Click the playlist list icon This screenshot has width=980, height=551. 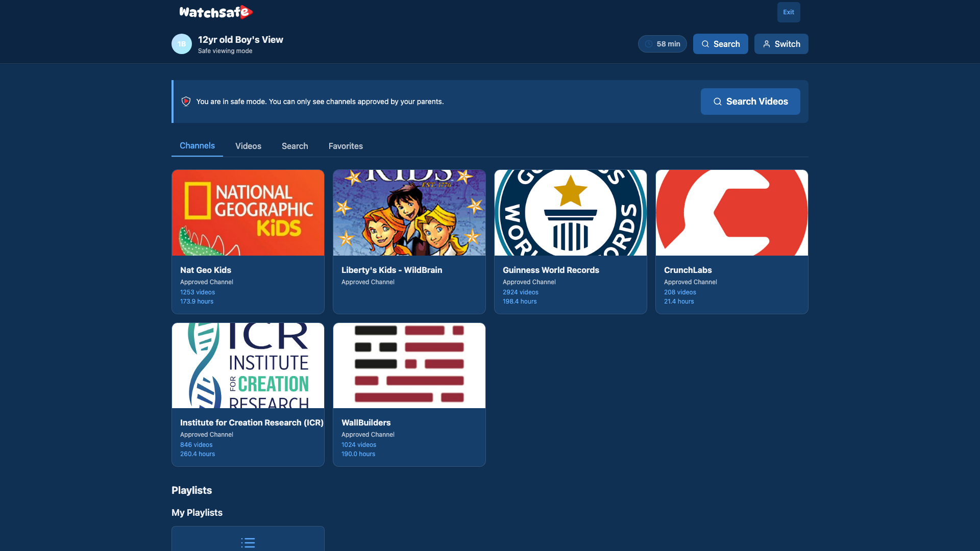pos(248,543)
